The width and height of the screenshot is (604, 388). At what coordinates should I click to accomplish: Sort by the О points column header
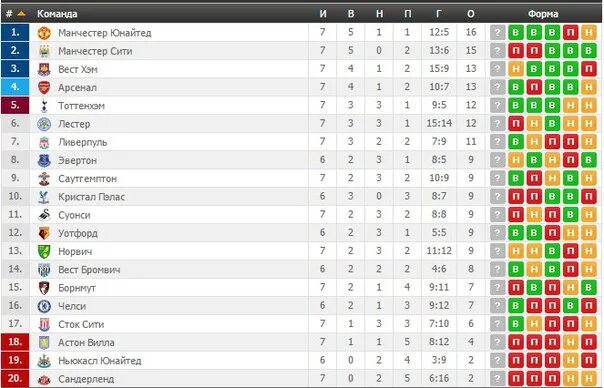[x=471, y=14]
